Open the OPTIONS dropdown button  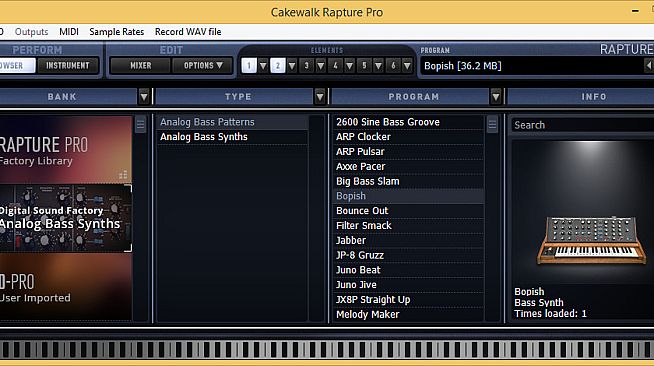coord(203,65)
